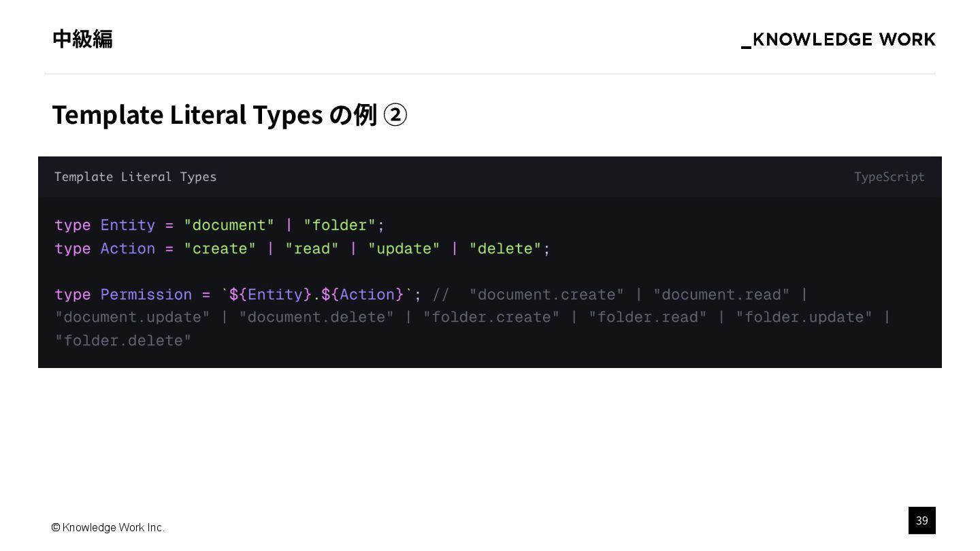Click the green "document" string literal on the Entity line
This screenshot has width=980, height=551.
[229, 225]
